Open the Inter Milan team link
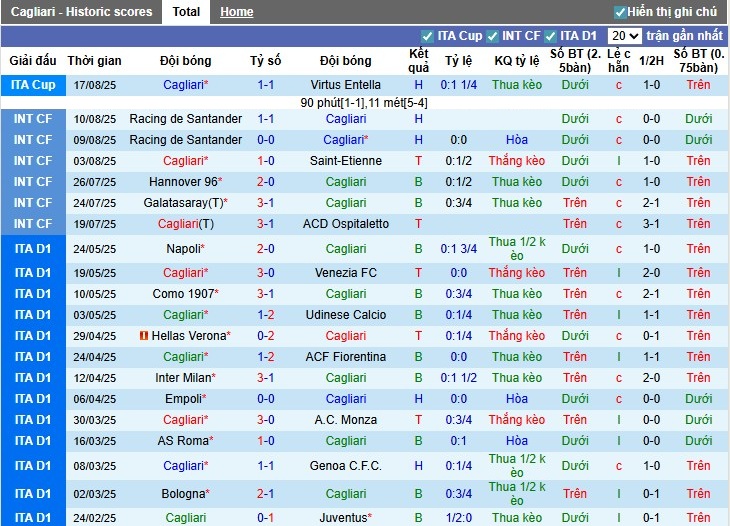The image size is (730, 526). (x=186, y=378)
